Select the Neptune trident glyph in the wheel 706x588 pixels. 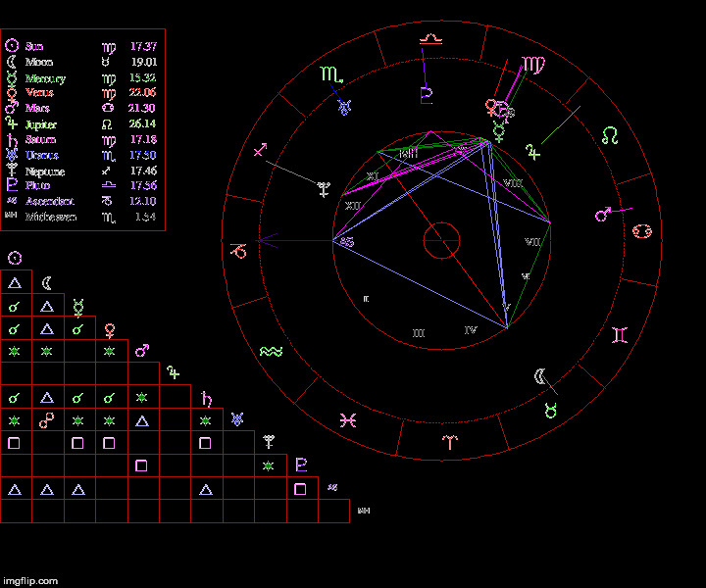click(x=325, y=190)
